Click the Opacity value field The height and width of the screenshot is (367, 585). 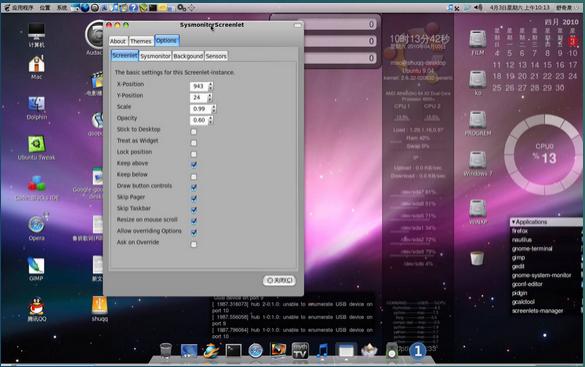coord(199,120)
